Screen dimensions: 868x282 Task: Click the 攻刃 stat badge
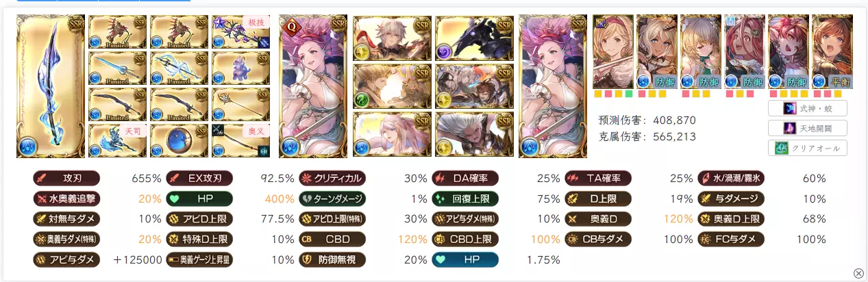click(66, 179)
